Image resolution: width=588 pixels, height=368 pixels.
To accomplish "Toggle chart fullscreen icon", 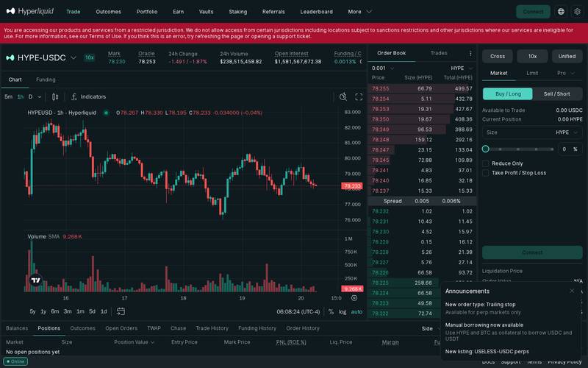I will pos(359,97).
